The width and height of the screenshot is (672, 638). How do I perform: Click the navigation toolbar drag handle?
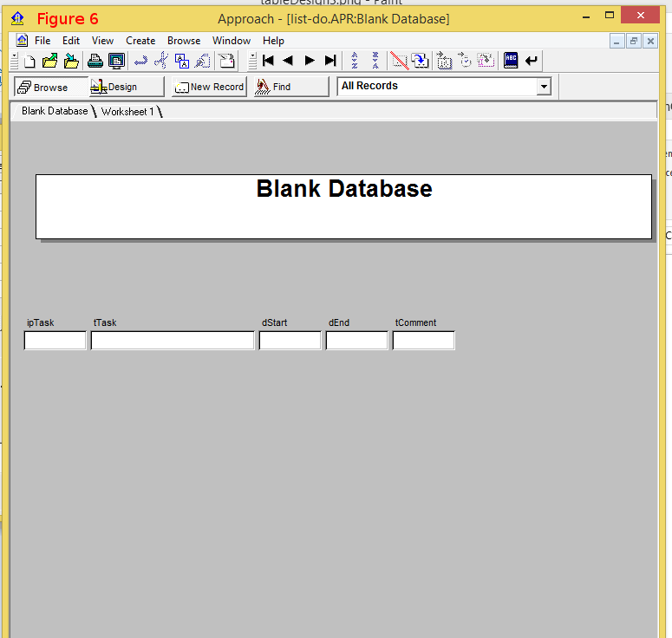(x=253, y=61)
